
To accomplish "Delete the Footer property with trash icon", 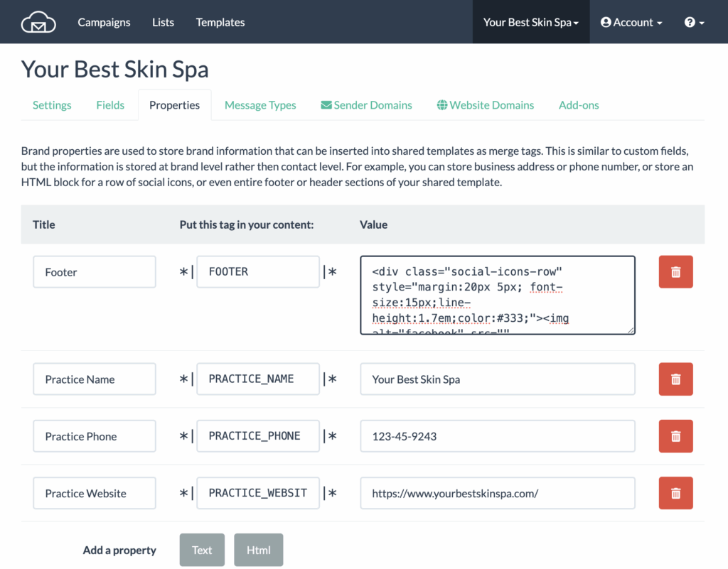I will point(675,272).
